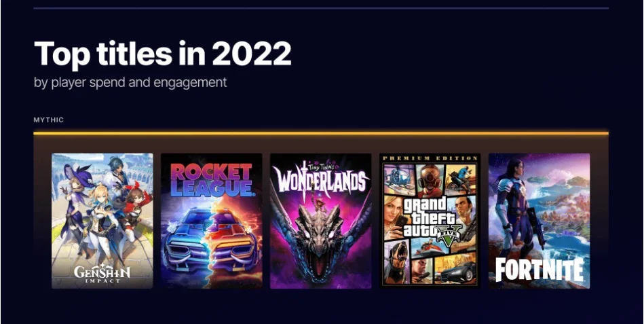Click the Genshin Impact logo text
Image resolution: width=644 pixels, height=324 pixels.
click(x=102, y=274)
